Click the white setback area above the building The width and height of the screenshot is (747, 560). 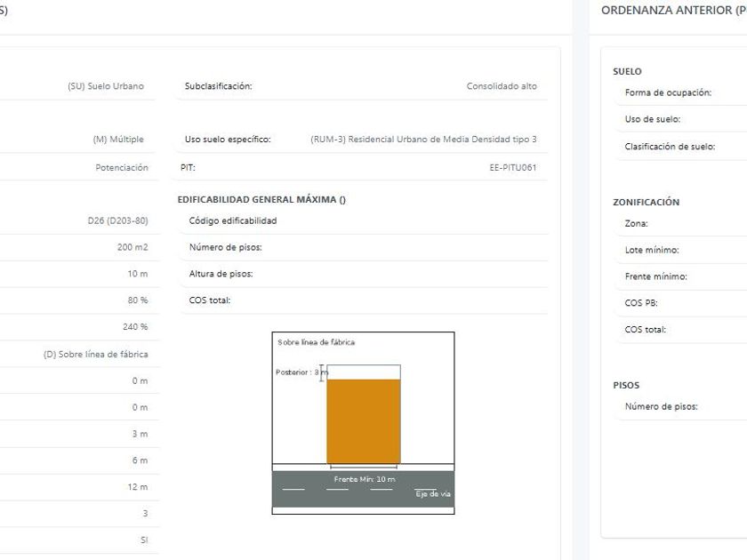tap(365, 372)
